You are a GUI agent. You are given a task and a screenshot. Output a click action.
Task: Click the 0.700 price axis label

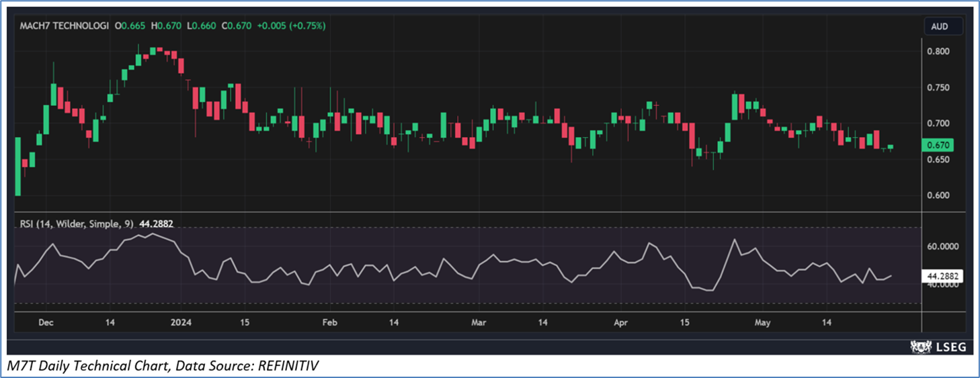pyautogui.click(x=939, y=124)
